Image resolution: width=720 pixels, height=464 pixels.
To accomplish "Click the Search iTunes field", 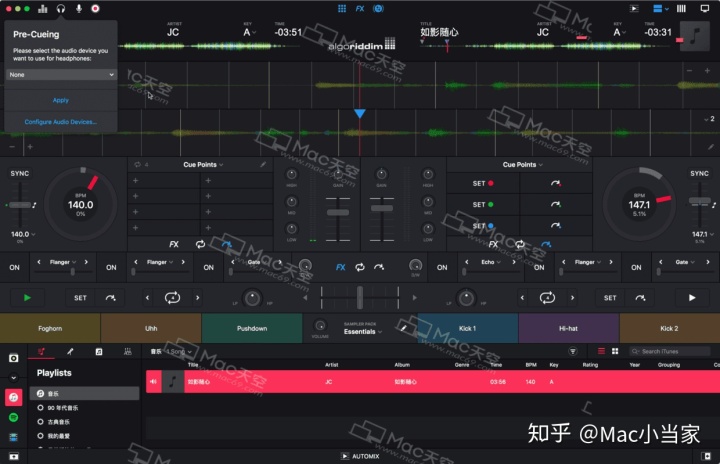I will pos(670,351).
